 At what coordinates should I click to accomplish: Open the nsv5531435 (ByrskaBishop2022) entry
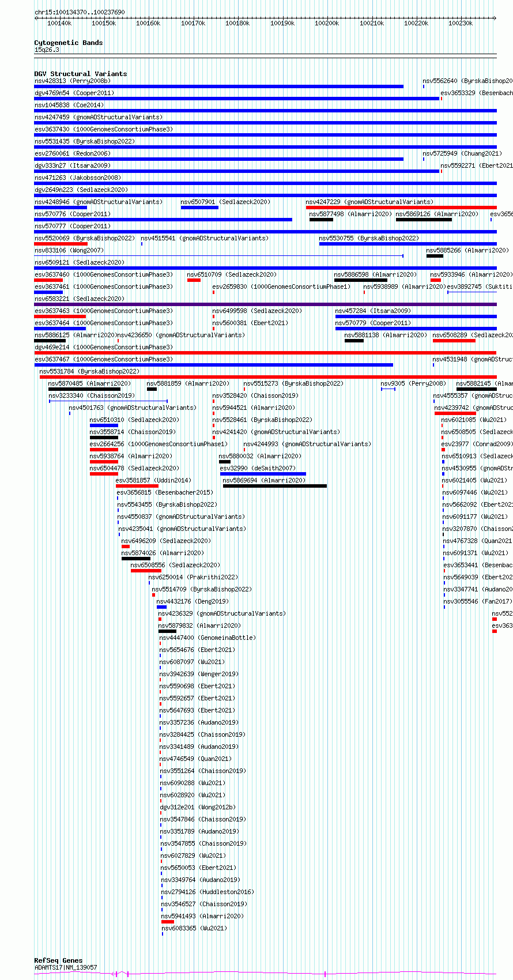coord(85,142)
